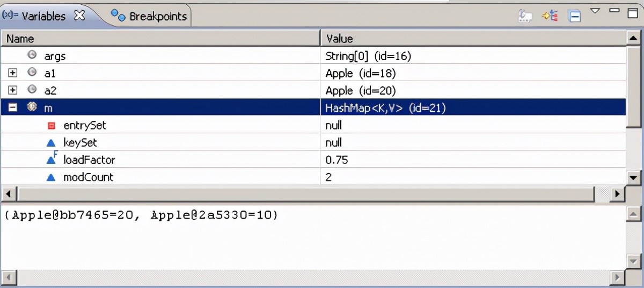Click the detail pane scroll left arrow

tap(8, 277)
